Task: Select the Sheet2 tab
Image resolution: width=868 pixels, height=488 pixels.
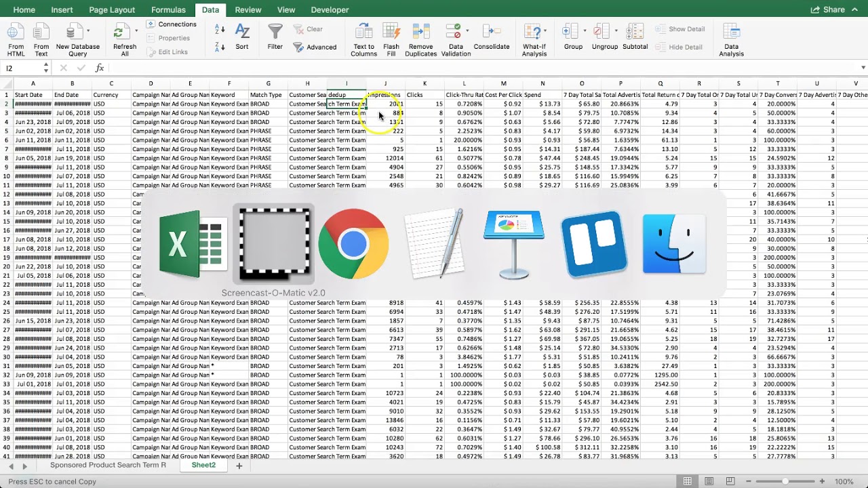Action: 203,466
